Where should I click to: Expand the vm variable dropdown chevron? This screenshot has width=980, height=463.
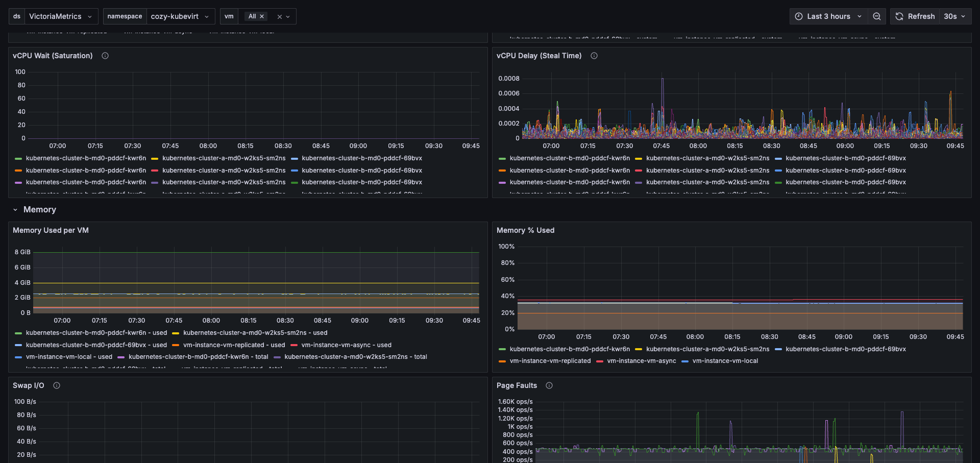(288, 17)
